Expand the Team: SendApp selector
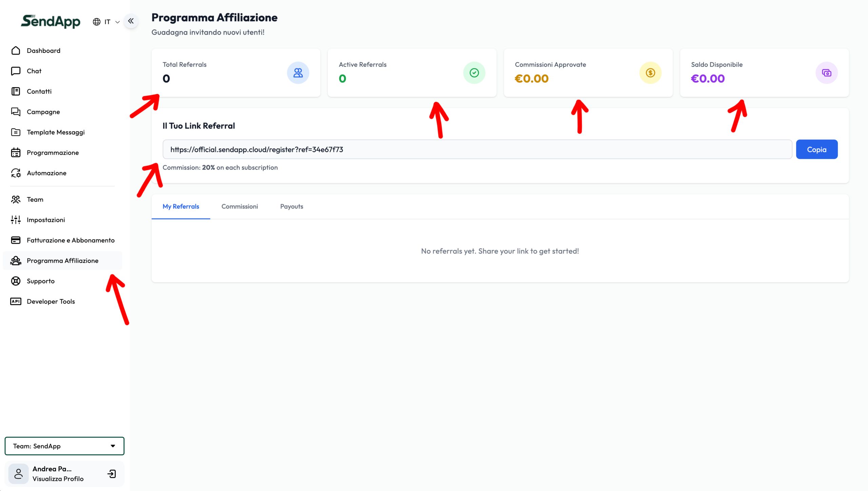 point(64,446)
